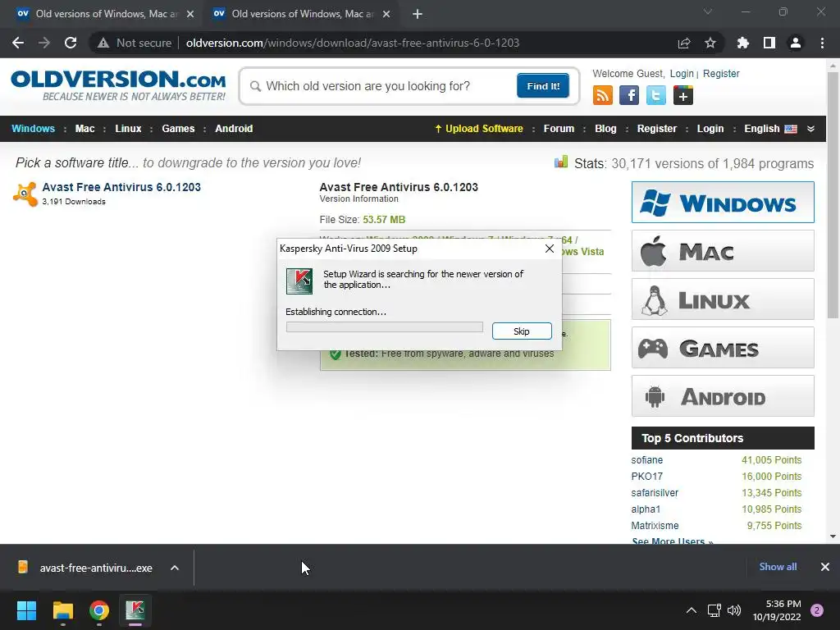
Task: Click Show all downloads link
Action: coord(778,567)
